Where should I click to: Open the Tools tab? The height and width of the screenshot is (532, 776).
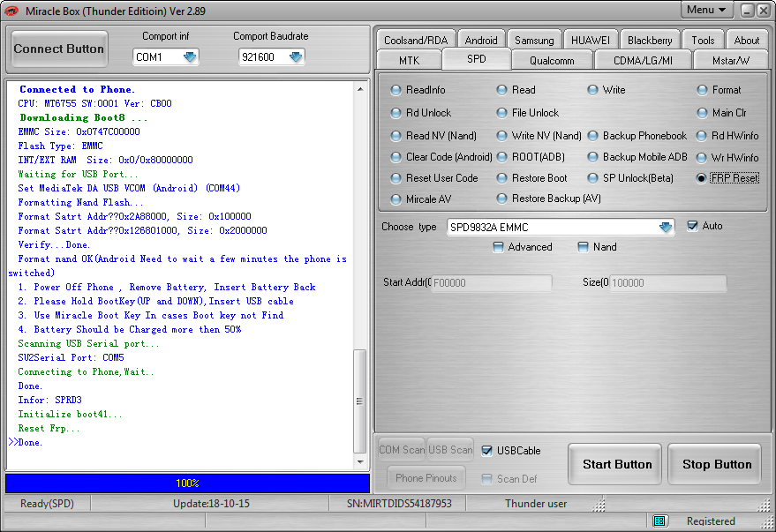[x=703, y=40]
